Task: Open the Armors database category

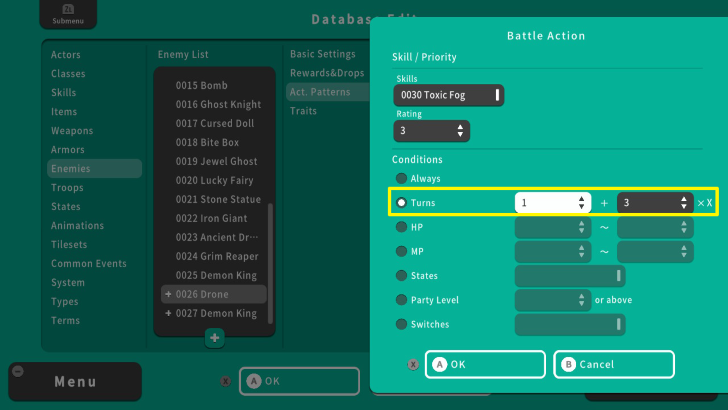Action: pos(68,150)
